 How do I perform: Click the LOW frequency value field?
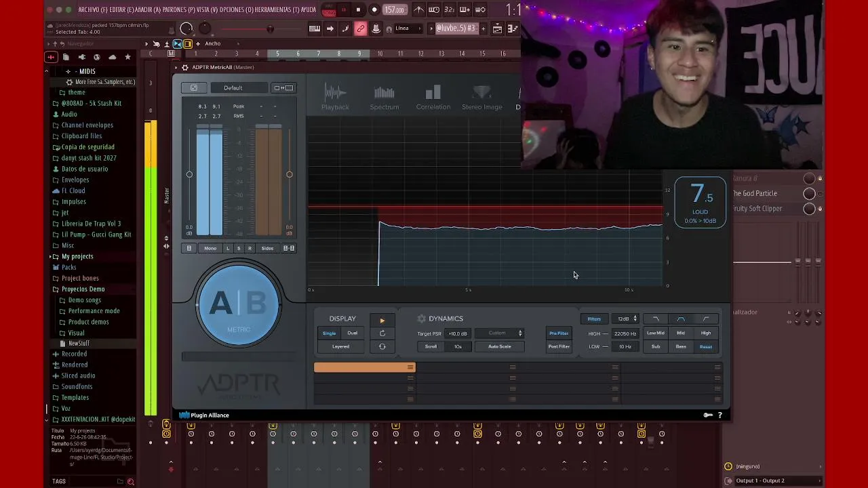625,346
